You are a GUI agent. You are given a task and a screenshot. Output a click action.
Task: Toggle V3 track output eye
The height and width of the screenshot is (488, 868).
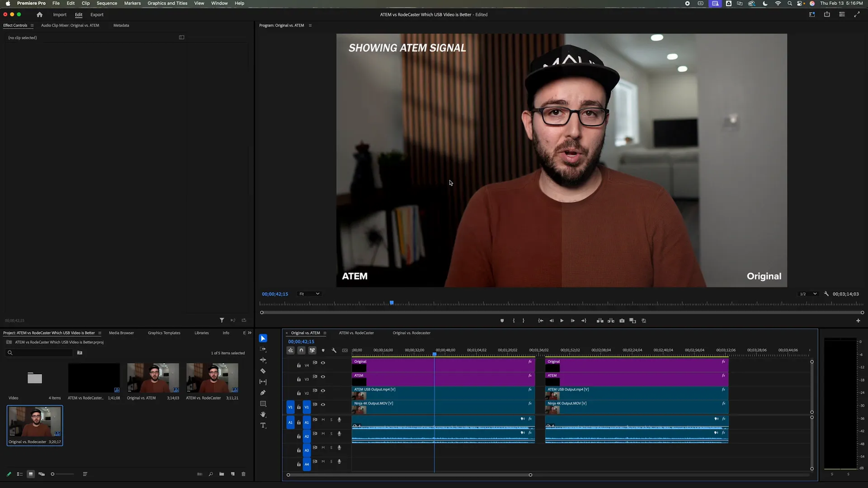tap(323, 377)
